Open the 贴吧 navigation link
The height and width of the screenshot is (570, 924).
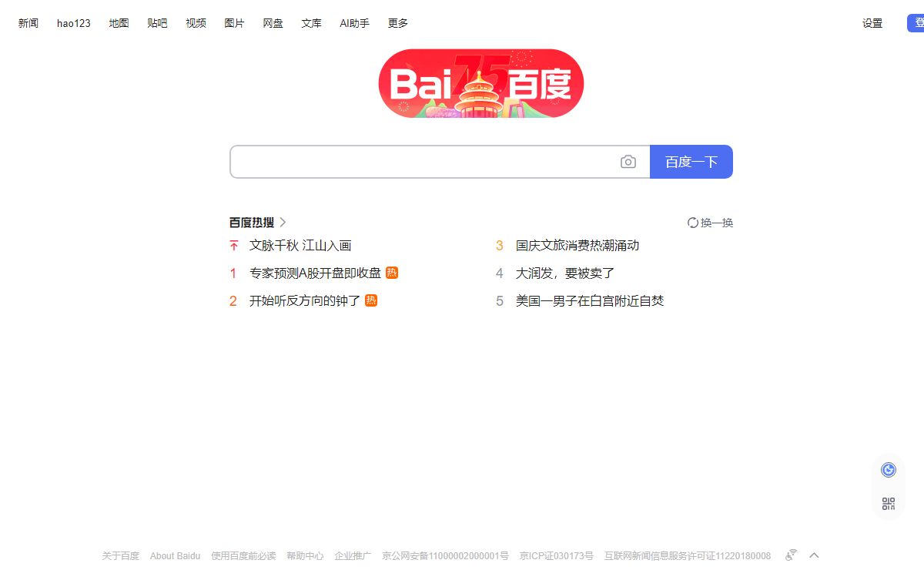pyautogui.click(x=157, y=23)
